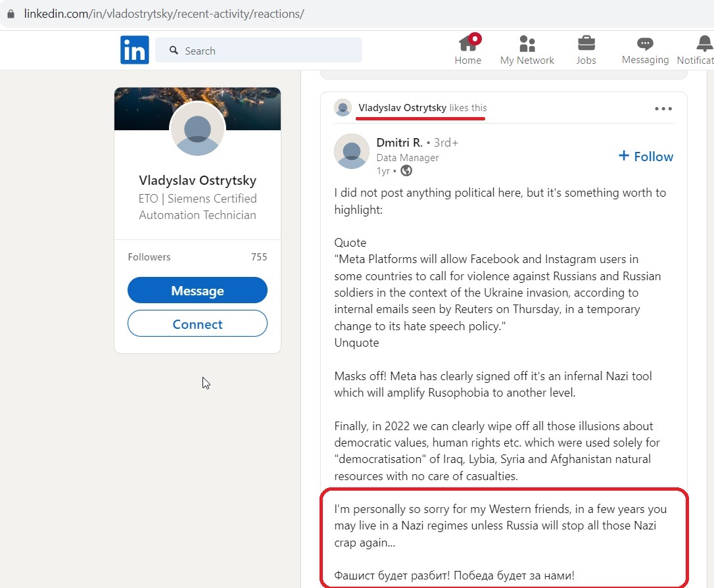714x588 pixels.
Task: Click the '3rd+' connection degree label
Action: pyautogui.click(x=446, y=143)
